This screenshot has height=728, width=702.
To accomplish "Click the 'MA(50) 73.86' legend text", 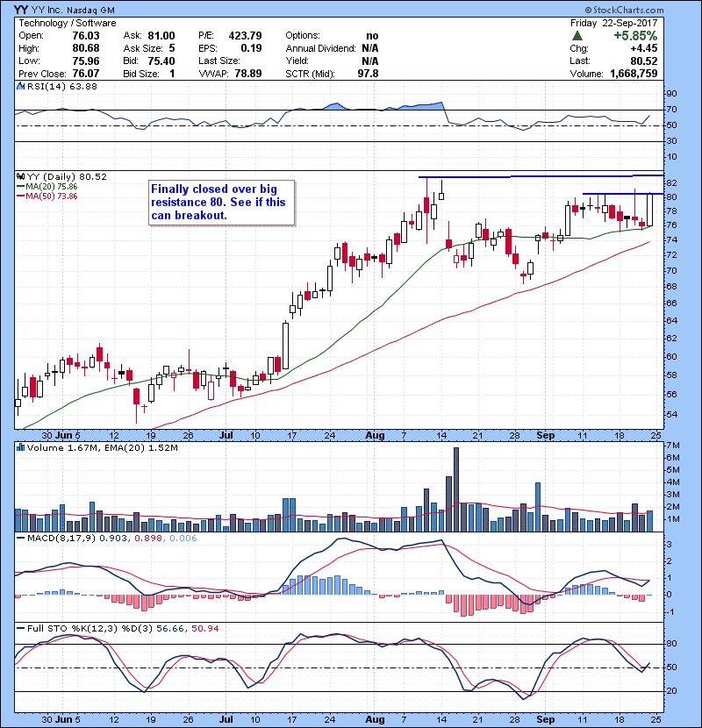I will [52, 196].
